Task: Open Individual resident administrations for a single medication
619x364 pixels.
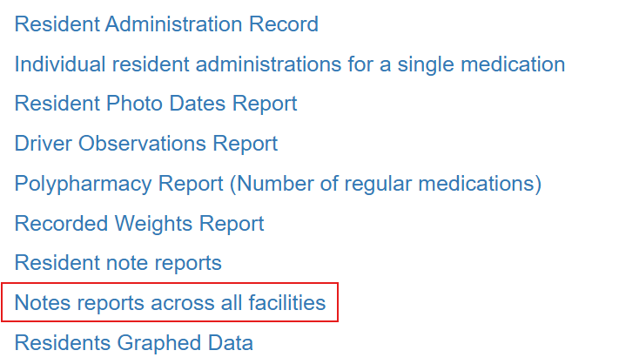Action: click(x=290, y=64)
